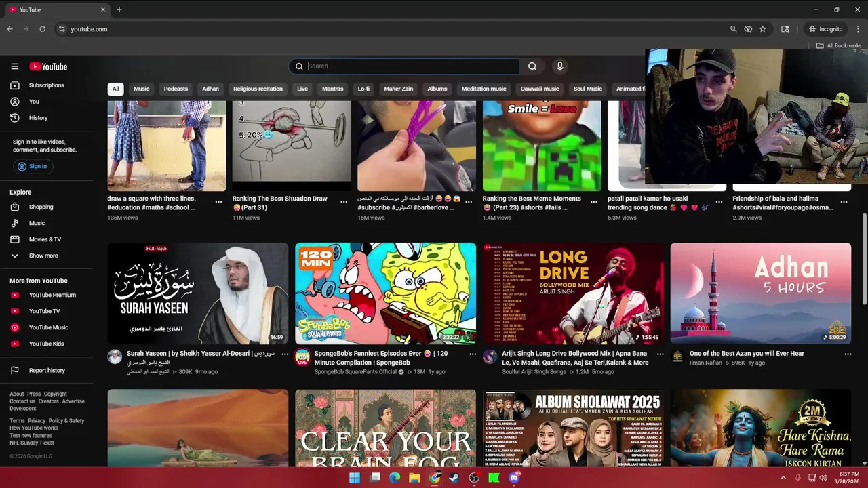Open the Privacy footer link
The image size is (868, 488).
pos(36,421)
